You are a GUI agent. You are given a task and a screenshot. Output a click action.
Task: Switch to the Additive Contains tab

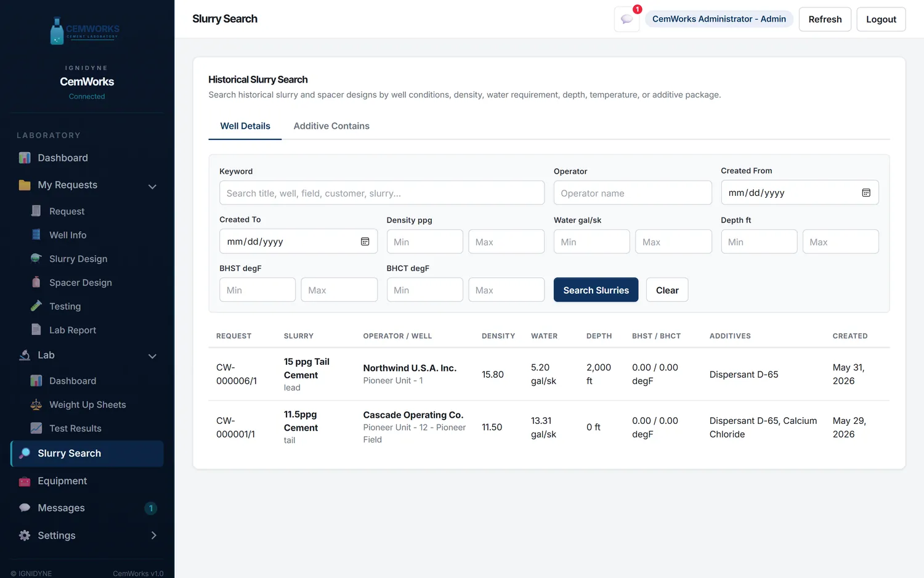click(331, 126)
